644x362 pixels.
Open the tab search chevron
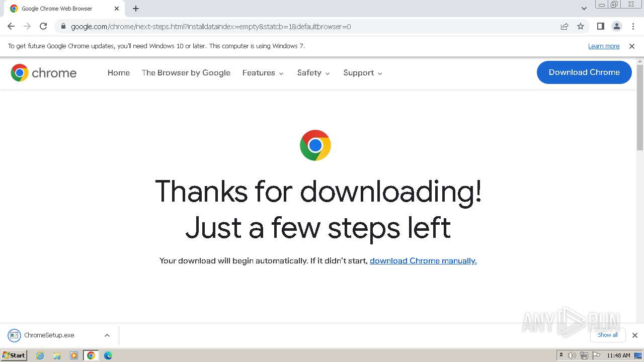point(584,9)
